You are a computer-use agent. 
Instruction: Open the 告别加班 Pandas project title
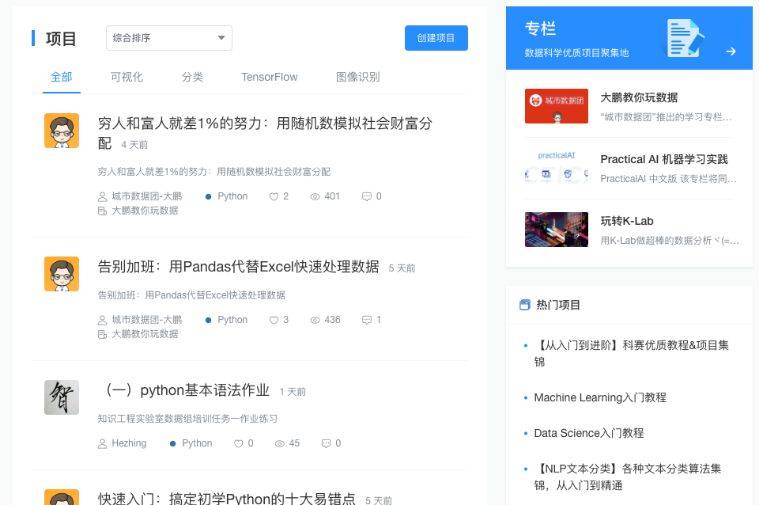point(238,267)
